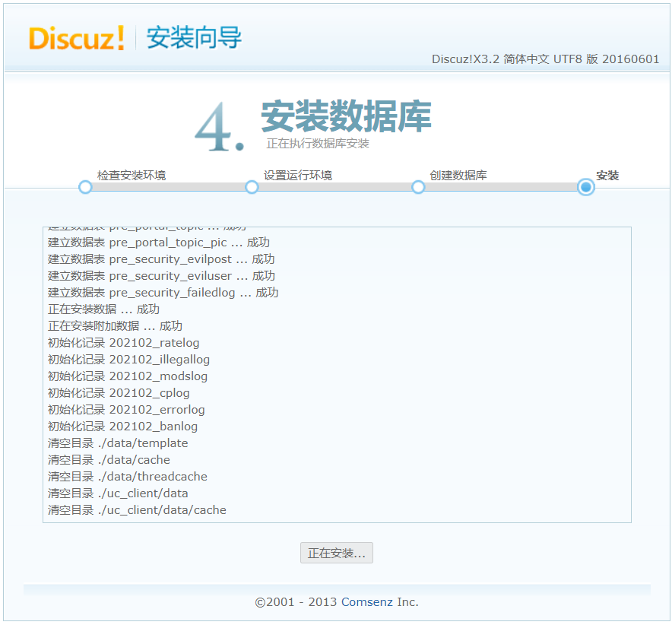The width and height of the screenshot is (672, 625).
Task: Click log line 202102_cplog
Action: point(119,393)
